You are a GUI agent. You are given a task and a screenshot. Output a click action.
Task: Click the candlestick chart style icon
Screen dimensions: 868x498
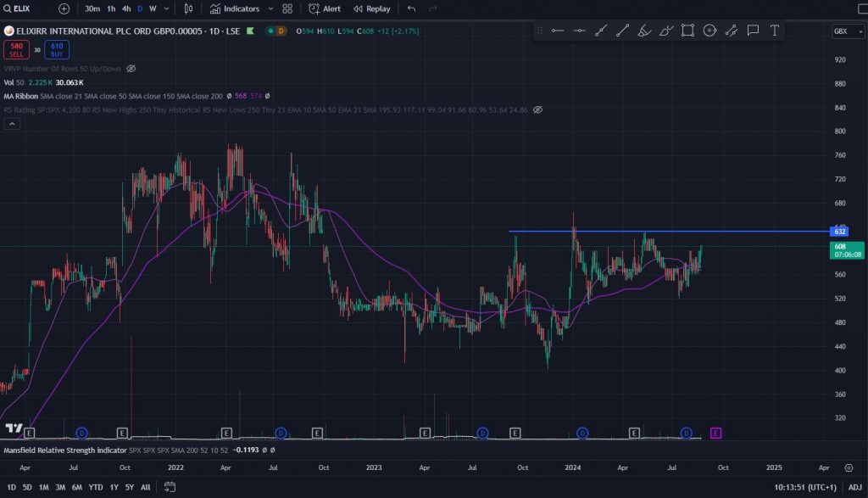(188, 8)
